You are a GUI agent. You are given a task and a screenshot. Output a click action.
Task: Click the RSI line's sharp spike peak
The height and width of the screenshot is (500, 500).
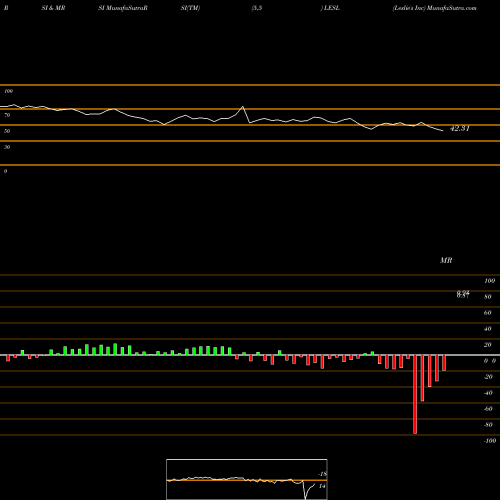point(243,107)
